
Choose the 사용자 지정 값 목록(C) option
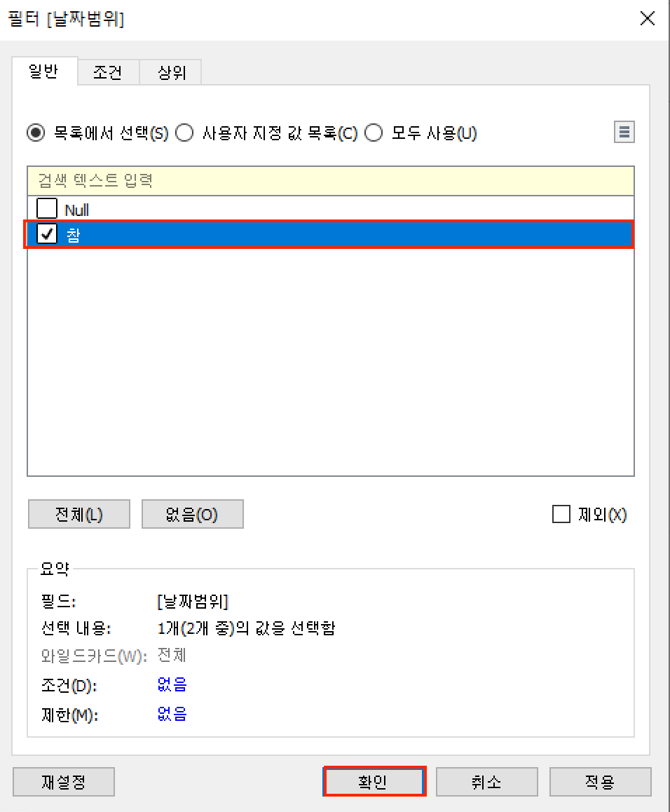point(184,133)
